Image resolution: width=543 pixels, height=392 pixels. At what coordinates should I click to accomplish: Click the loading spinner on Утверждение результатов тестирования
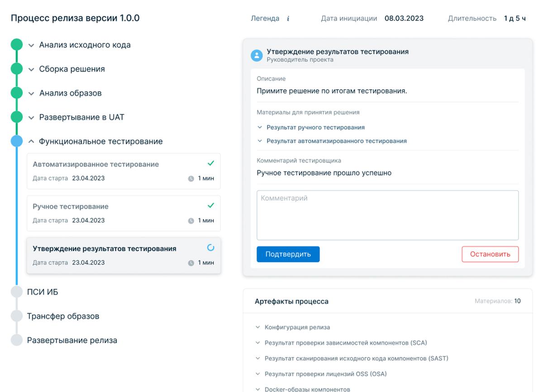210,248
